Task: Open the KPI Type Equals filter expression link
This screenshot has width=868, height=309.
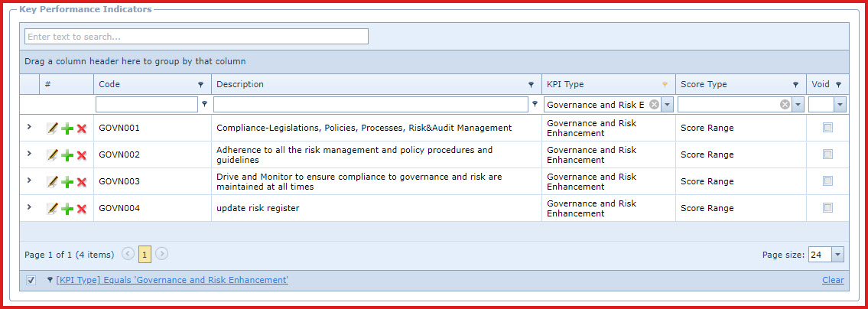Action: click(x=172, y=280)
